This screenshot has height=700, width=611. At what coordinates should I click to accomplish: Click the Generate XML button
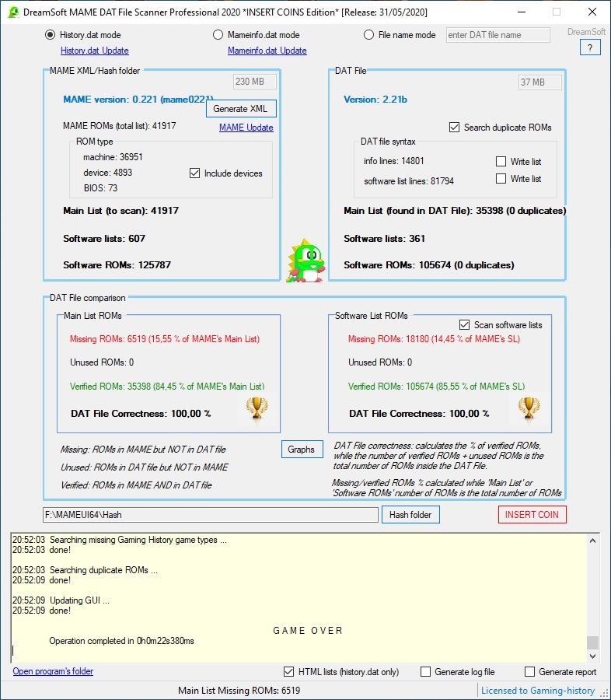click(241, 108)
